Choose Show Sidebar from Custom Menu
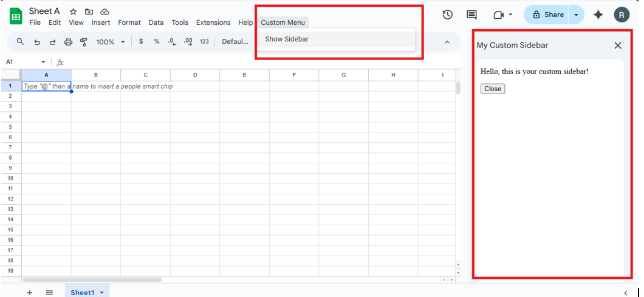The height and width of the screenshot is (297, 644). (x=287, y=39)
